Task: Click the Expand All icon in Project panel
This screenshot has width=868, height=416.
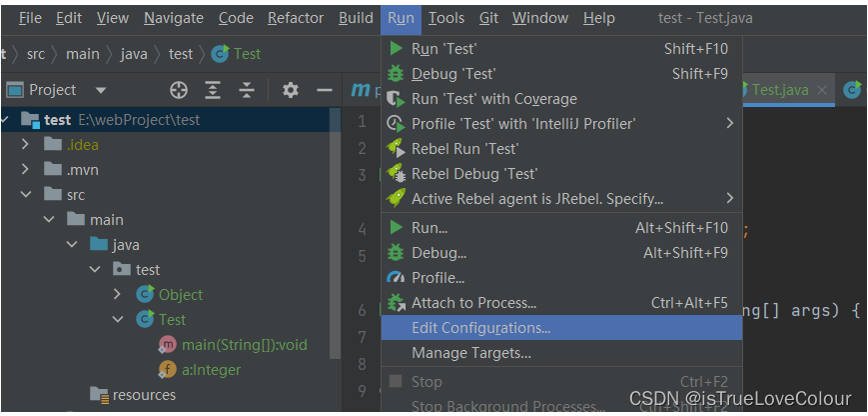Action: 213,90
